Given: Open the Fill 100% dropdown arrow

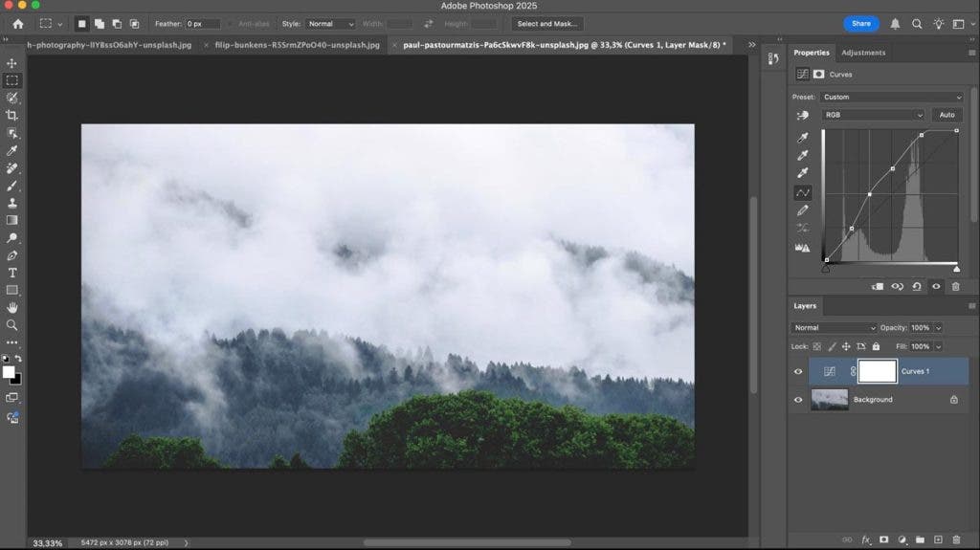Looking at the screenshot, I should [938, 347].
